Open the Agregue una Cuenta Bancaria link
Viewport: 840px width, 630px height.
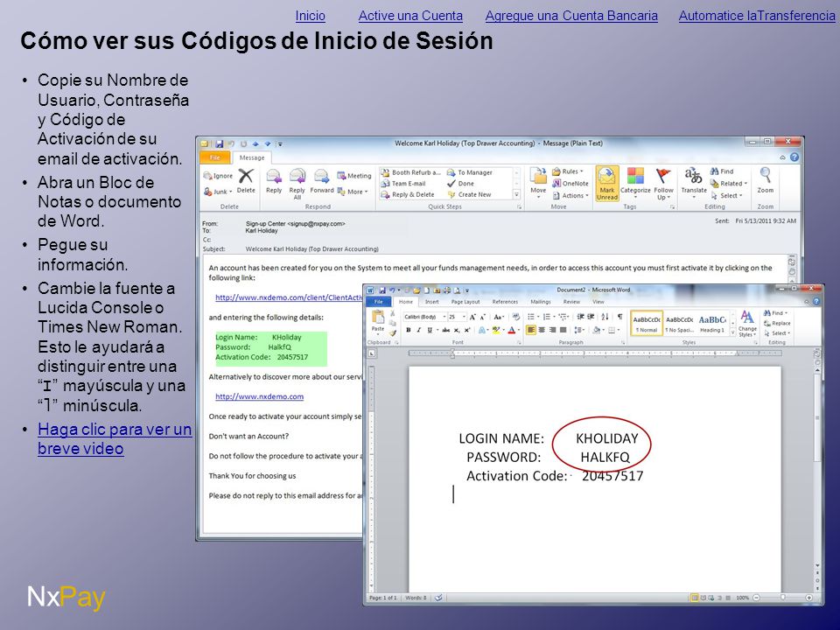tap(571, 16)
